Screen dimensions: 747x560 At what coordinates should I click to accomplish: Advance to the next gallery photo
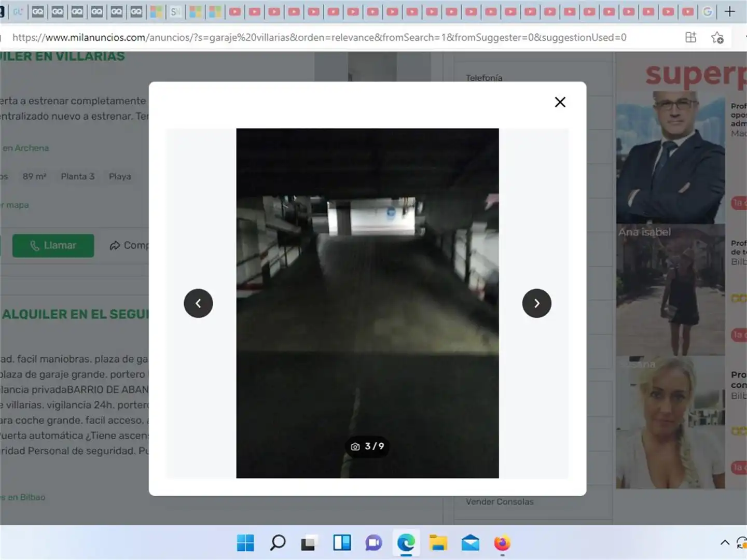pyautogui.click(x=537, y=303)
